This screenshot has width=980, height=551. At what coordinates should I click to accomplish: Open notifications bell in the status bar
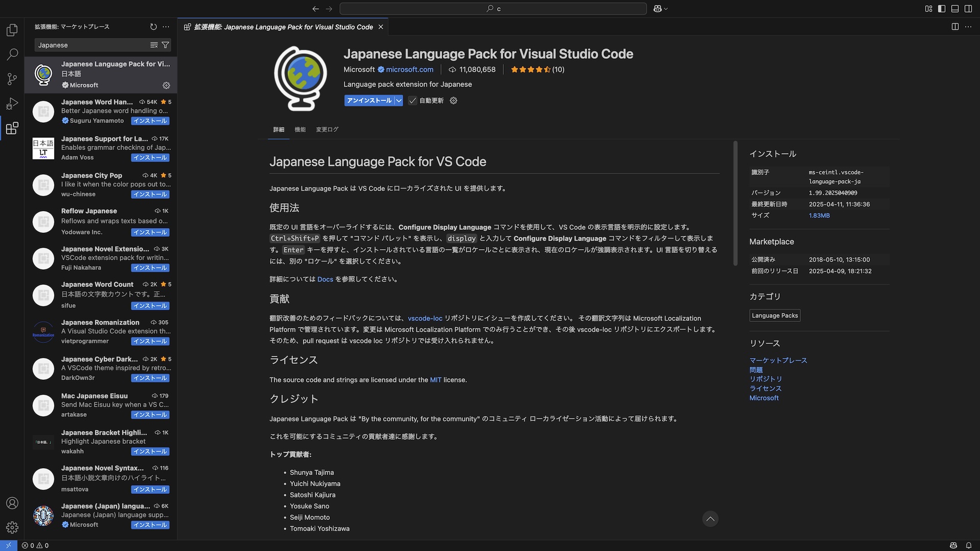click(x=968, y=545)
